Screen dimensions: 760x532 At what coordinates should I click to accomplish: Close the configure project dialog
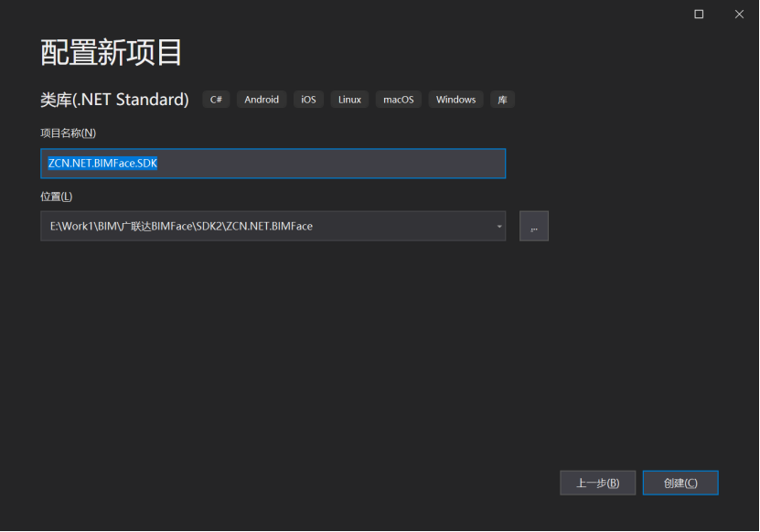click(x=739, y=15)
